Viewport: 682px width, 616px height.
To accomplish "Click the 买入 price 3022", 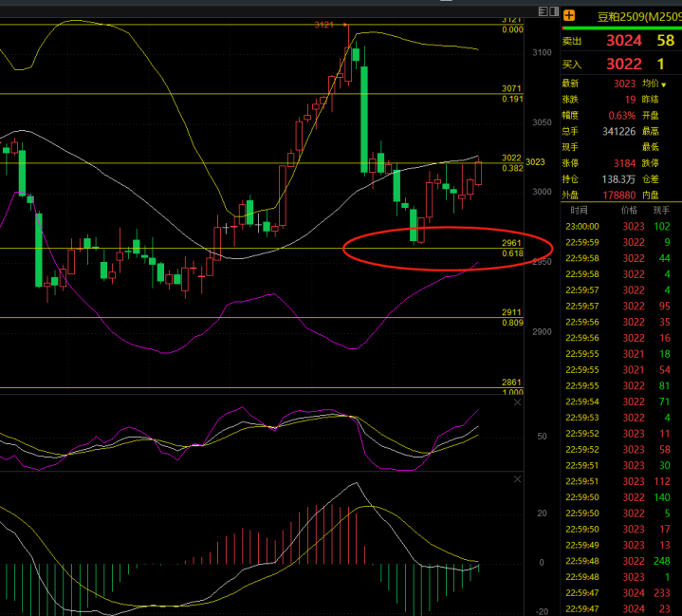I will [x=624, y=65].
